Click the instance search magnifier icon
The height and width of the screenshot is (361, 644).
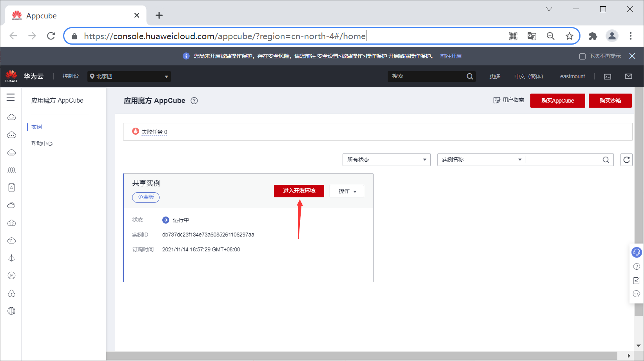click(606, 160)
